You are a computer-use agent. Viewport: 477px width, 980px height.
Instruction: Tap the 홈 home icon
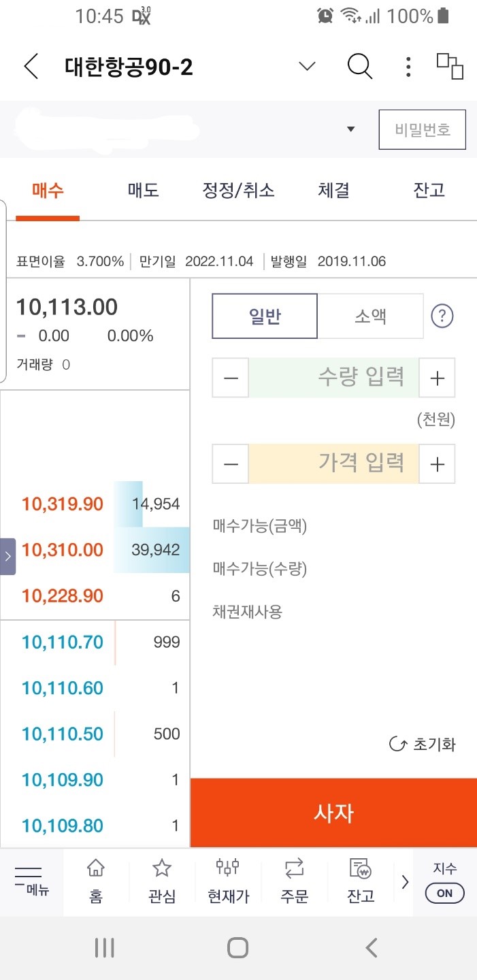(x=95, y=880)
